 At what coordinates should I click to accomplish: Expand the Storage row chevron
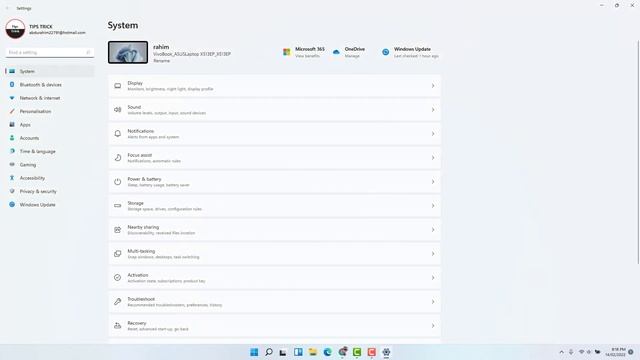click(433, 206)
